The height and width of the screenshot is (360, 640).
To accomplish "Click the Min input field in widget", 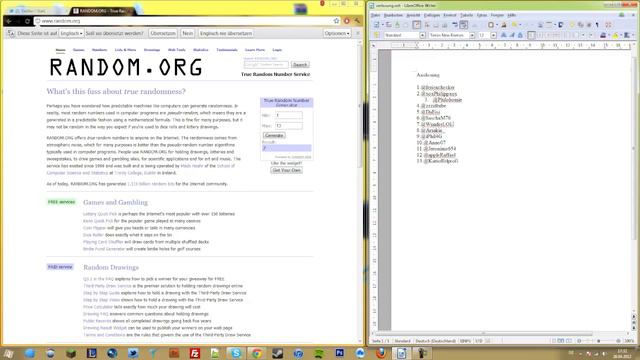I will click(289, 115).
